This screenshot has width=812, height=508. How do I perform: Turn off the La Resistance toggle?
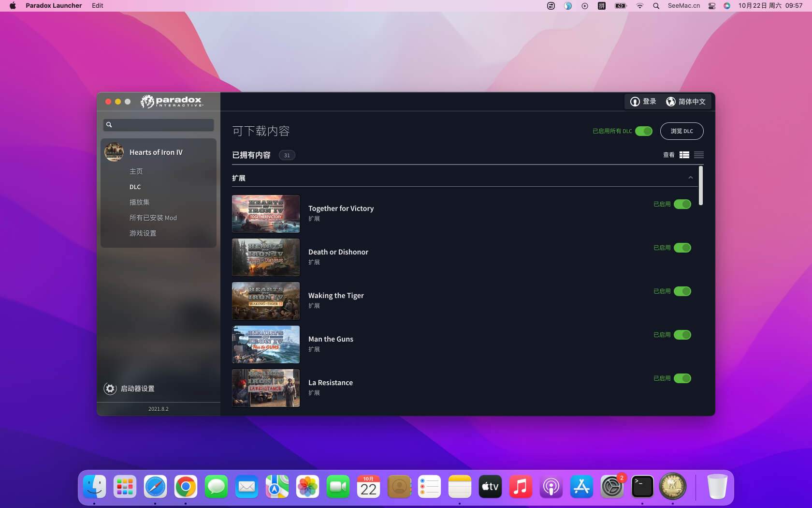(x=682, y=378)
